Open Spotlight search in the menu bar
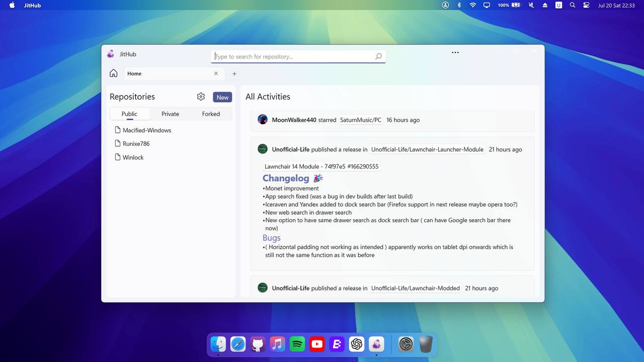 click(573, 5)
